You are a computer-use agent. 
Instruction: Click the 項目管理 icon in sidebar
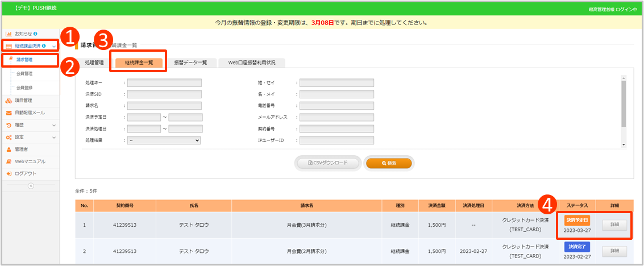tap(9, 101)
